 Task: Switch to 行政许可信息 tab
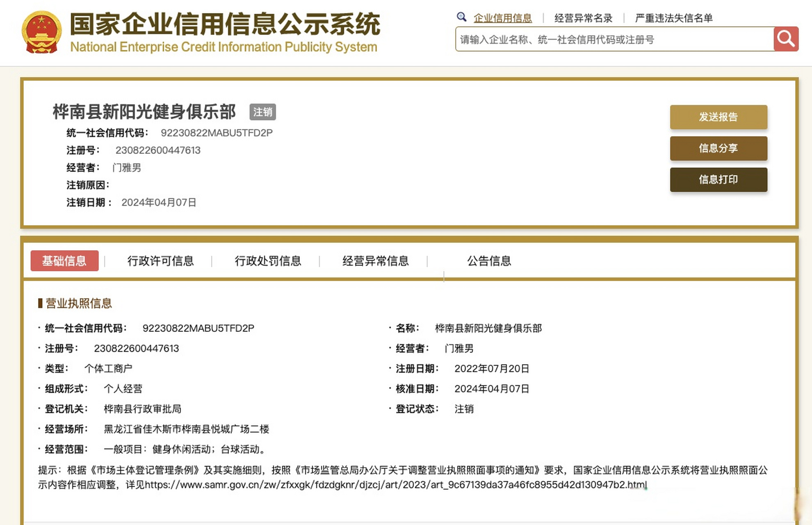tap(160, 261)
